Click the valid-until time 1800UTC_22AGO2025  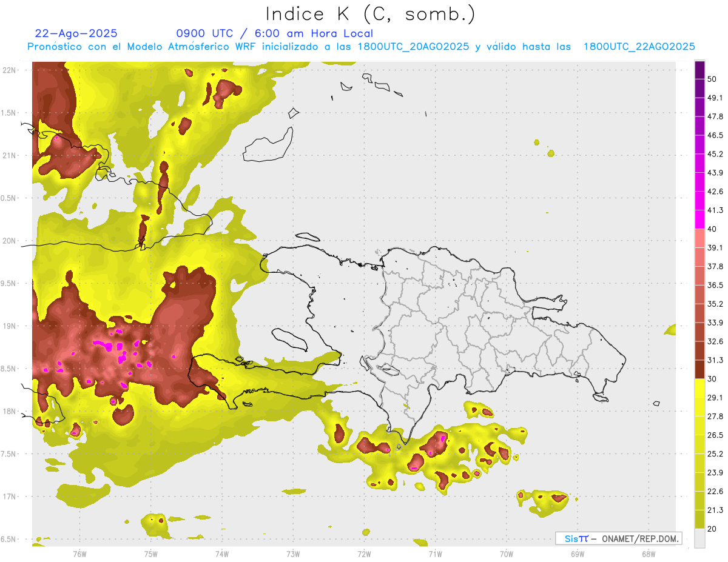(639, 47)
